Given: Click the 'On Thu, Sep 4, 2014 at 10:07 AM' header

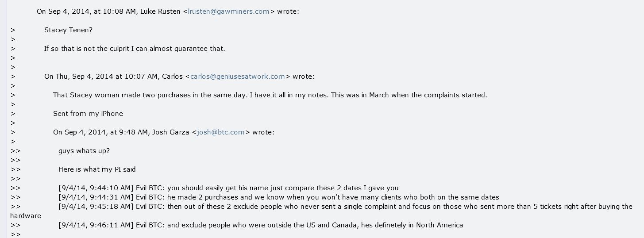Looking at the screenshot, I should click(101, 77).
